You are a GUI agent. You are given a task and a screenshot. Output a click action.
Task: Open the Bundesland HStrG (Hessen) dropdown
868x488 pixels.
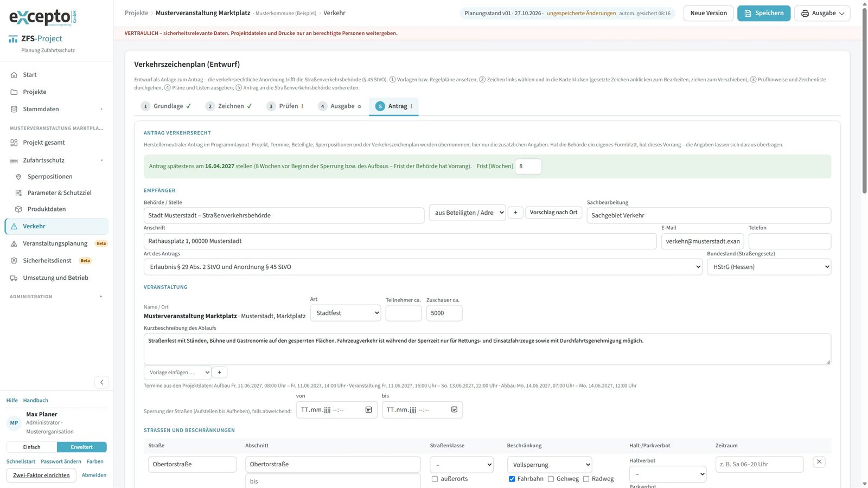pyautogui.click(x=769, y=267)
